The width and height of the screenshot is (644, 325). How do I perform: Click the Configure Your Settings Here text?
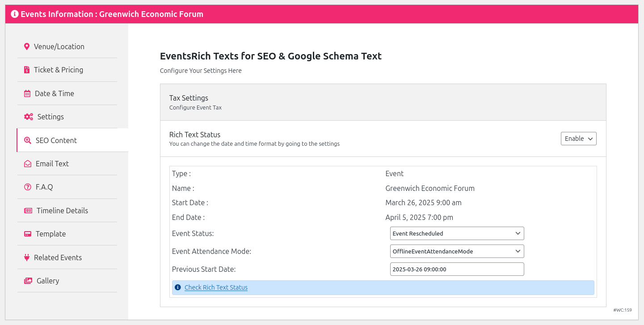(x=201, y=71)
